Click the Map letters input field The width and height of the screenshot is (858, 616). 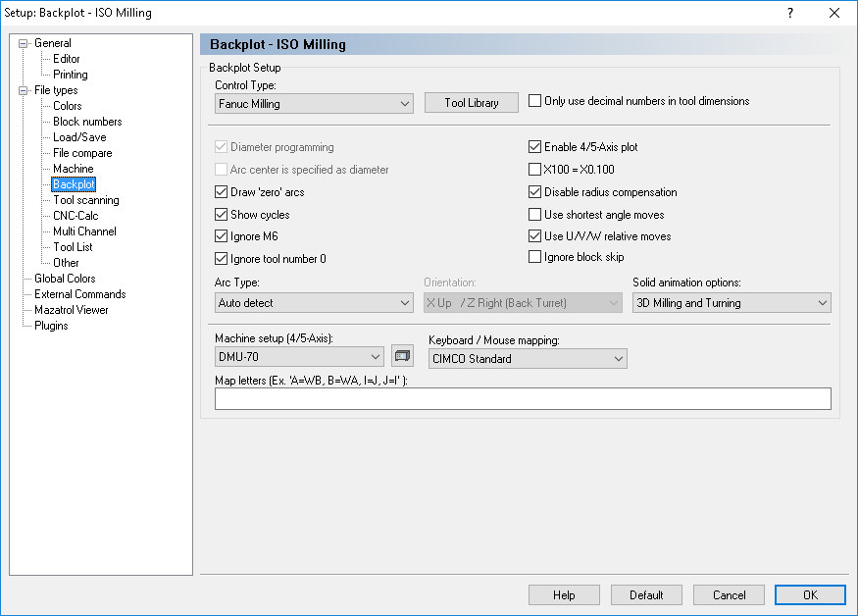[523, 398]
